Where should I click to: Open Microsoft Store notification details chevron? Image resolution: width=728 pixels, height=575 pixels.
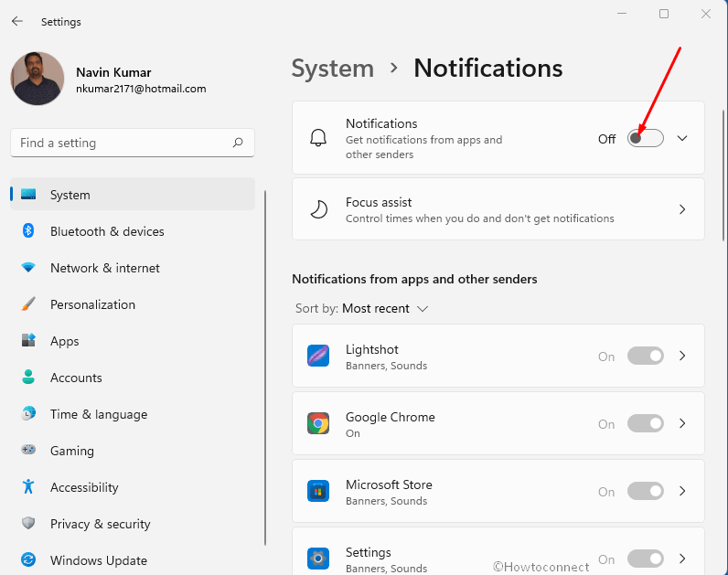click(x=682, y=491)
